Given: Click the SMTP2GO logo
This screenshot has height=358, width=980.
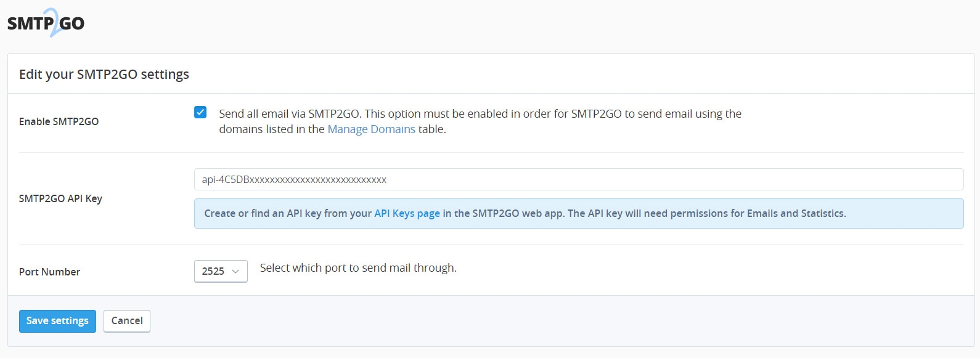Looking at the screenshot, I should [x=46, y=23].
